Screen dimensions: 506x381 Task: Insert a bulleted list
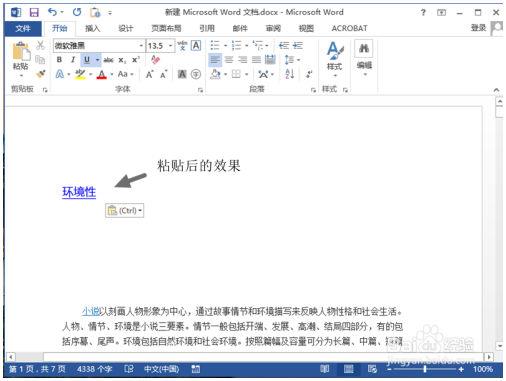(x=215, y=45)
